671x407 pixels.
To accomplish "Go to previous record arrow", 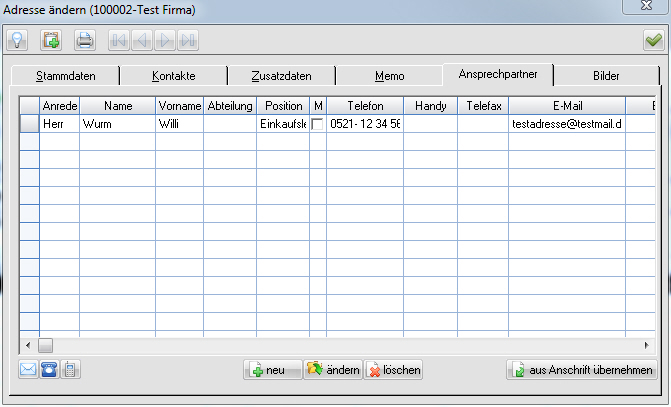I will [x=142, y=40].
